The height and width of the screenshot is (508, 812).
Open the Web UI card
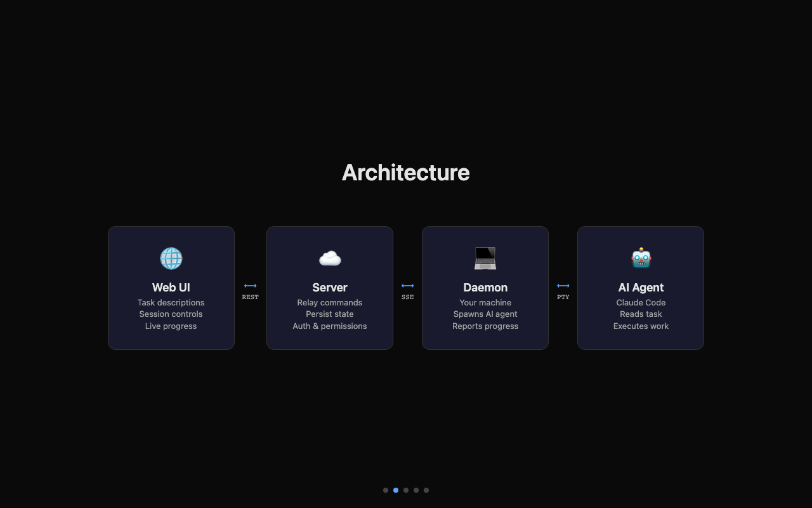[x=171, y=287]
